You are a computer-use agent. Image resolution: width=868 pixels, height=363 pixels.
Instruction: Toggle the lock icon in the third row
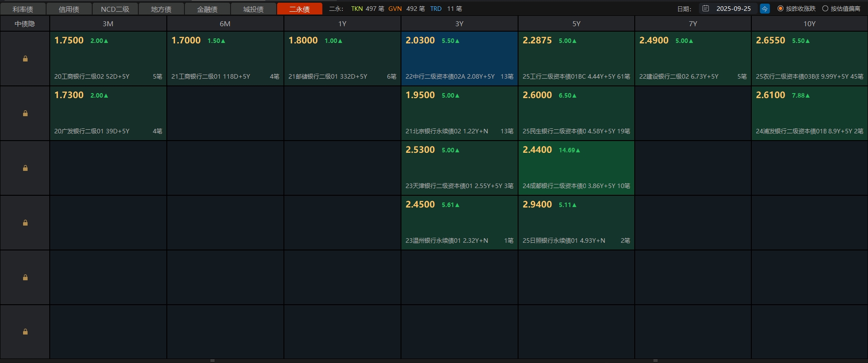point(25,168)
